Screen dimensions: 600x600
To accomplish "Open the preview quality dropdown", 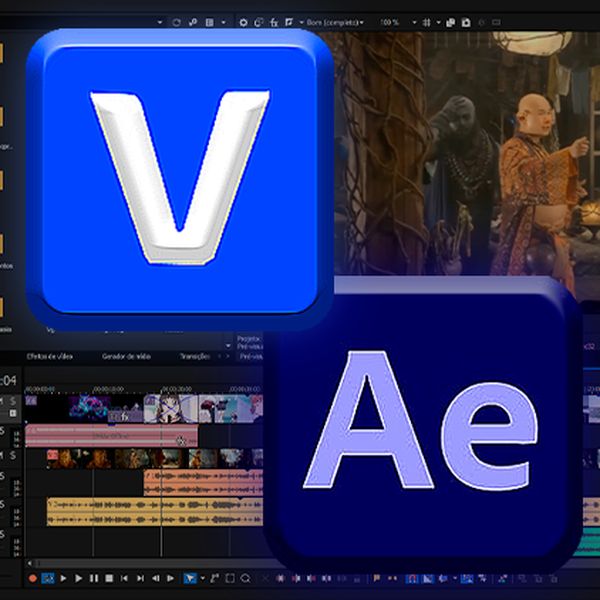I will tap(332, 21).
